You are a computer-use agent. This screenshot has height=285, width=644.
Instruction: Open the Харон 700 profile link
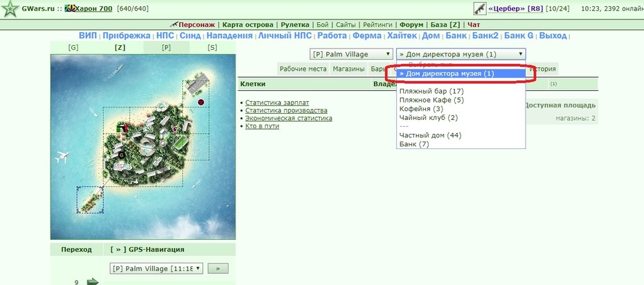tap(94, 8)
